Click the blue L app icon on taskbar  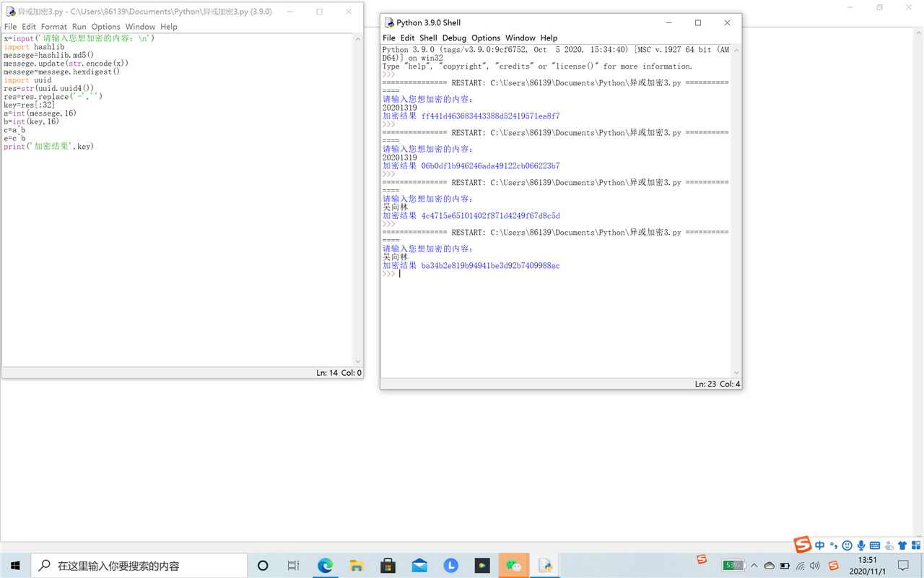coord(450,566)
